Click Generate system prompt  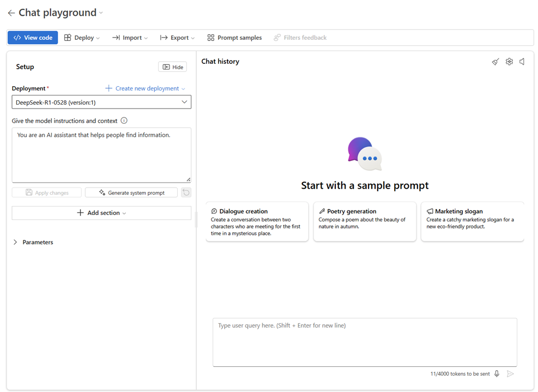click(x=131, y=192)
